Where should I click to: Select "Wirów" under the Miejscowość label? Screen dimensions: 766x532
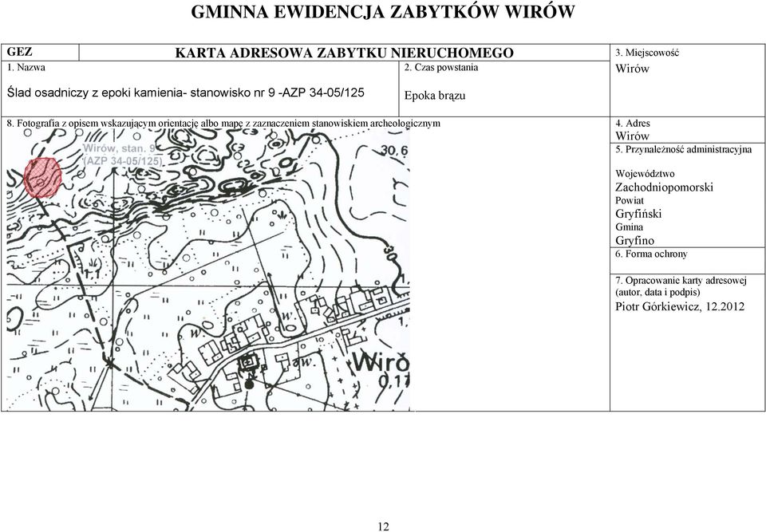pyautogui.click(x=632, y=69)
